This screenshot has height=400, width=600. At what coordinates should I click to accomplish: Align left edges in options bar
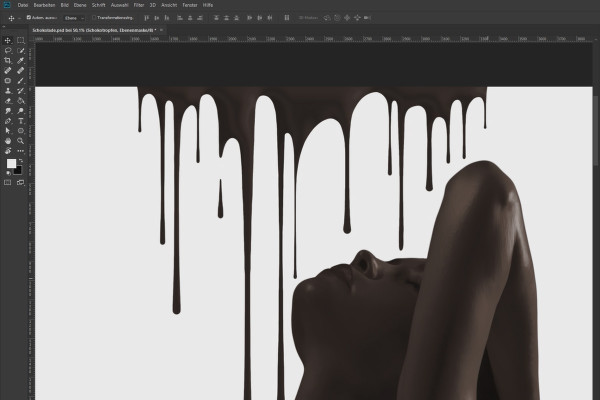pos(179,18)
